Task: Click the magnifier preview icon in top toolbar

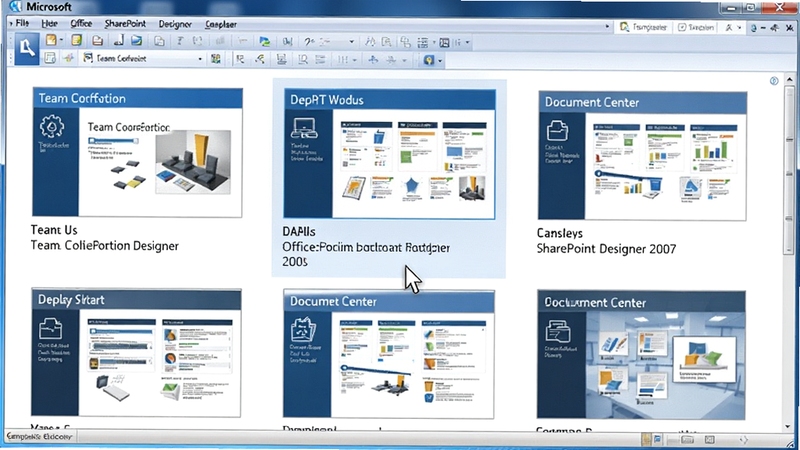Action: pos(387,42)
